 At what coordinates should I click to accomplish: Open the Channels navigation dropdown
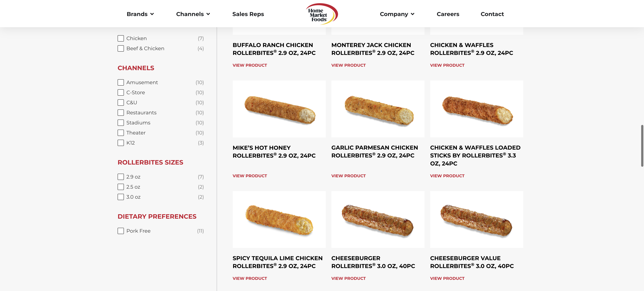(193, 14)
